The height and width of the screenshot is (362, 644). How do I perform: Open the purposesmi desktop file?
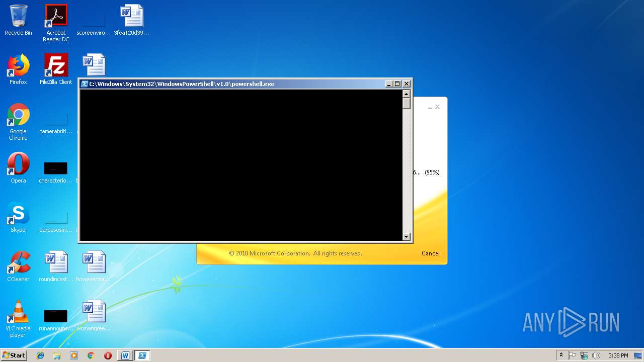[56, 222]
